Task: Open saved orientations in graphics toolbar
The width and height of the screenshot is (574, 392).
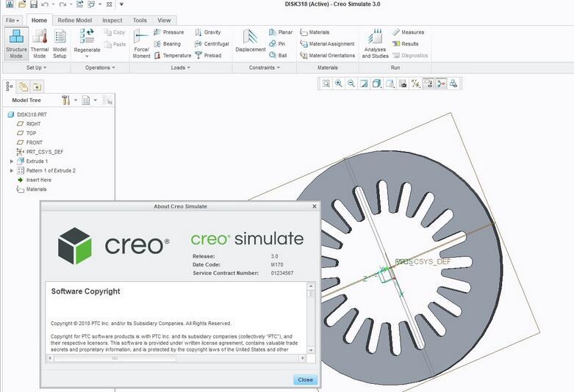Action: 390,84
